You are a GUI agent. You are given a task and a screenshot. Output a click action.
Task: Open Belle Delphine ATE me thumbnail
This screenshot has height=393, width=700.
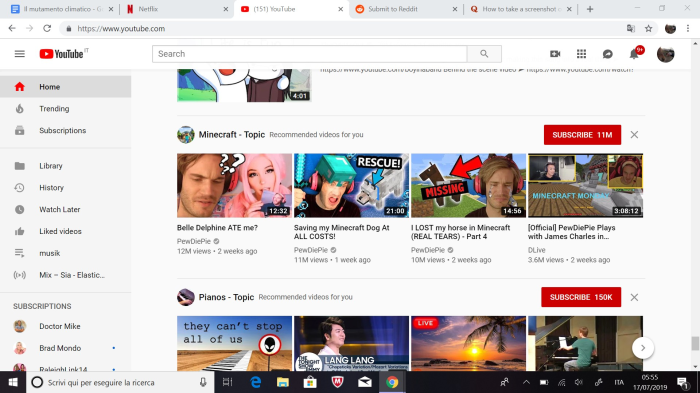(234, 186)
